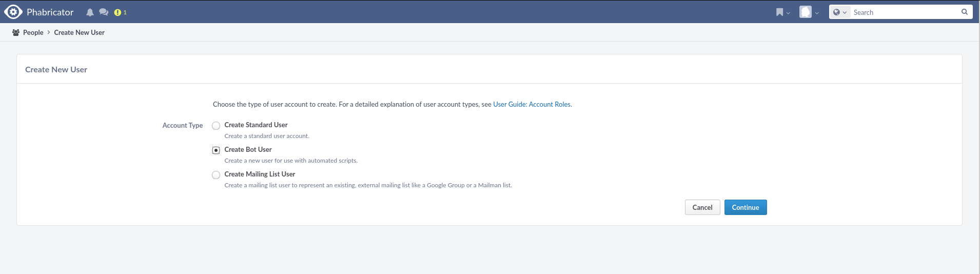Click the bookmark favorites icon
Screen dimensions: 980x274
point(779,12)
